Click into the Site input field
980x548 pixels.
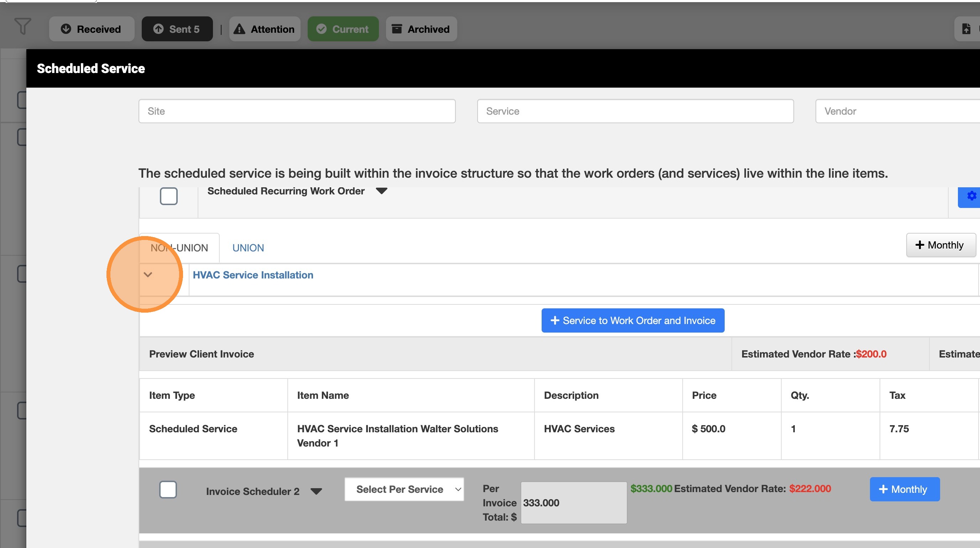pyautogui.click(x=297, y=111)
